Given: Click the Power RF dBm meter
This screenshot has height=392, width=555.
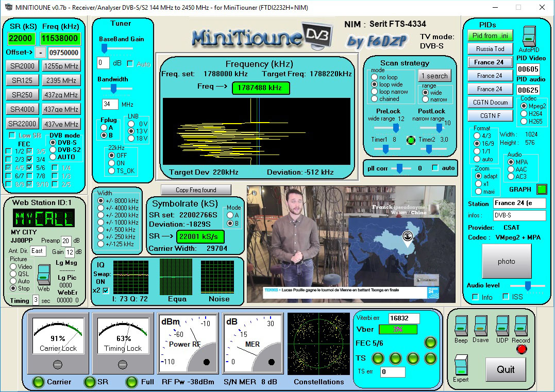Looking at the screenshot, I should (x=188, y=343).
